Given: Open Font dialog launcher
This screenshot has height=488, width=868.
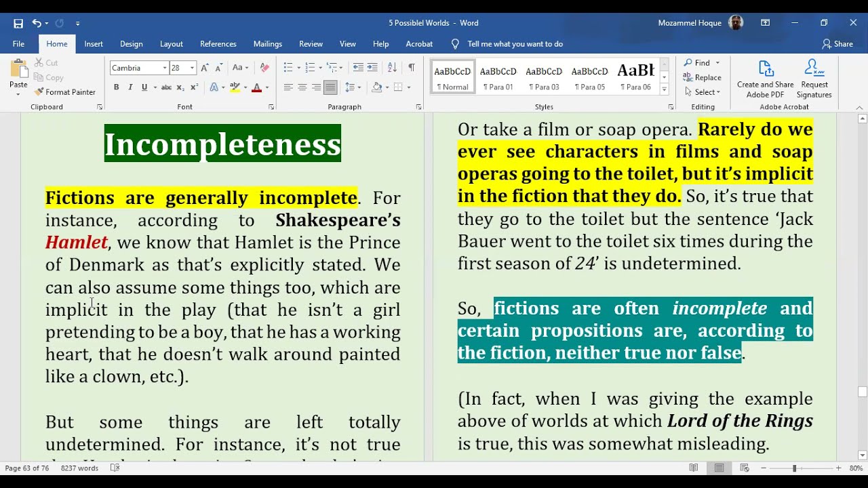Looking at the screenshot, I should 271,107.
